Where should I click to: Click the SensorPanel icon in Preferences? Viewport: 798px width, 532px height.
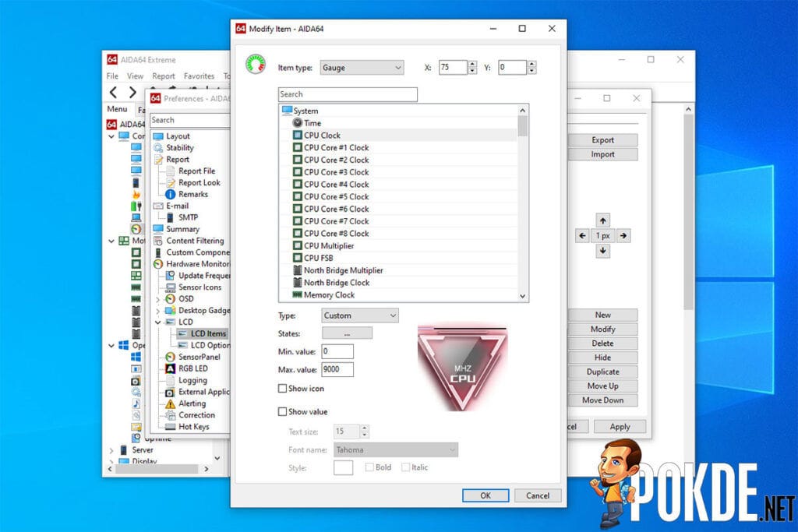coord(171,357)
